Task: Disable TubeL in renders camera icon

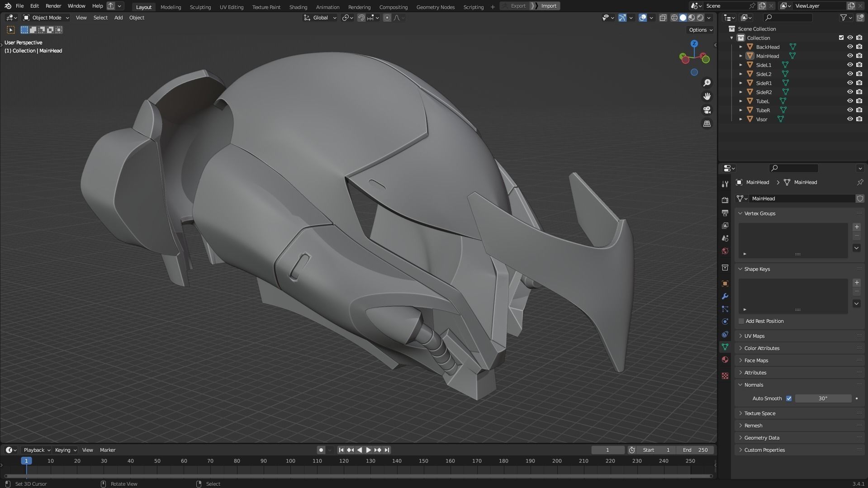Action: [x=859, y=101]
